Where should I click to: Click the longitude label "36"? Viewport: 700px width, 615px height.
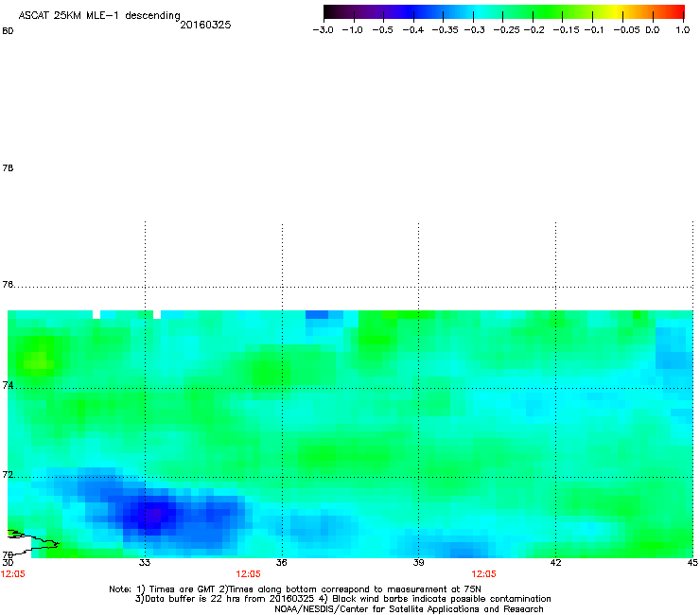pos(281,563)
